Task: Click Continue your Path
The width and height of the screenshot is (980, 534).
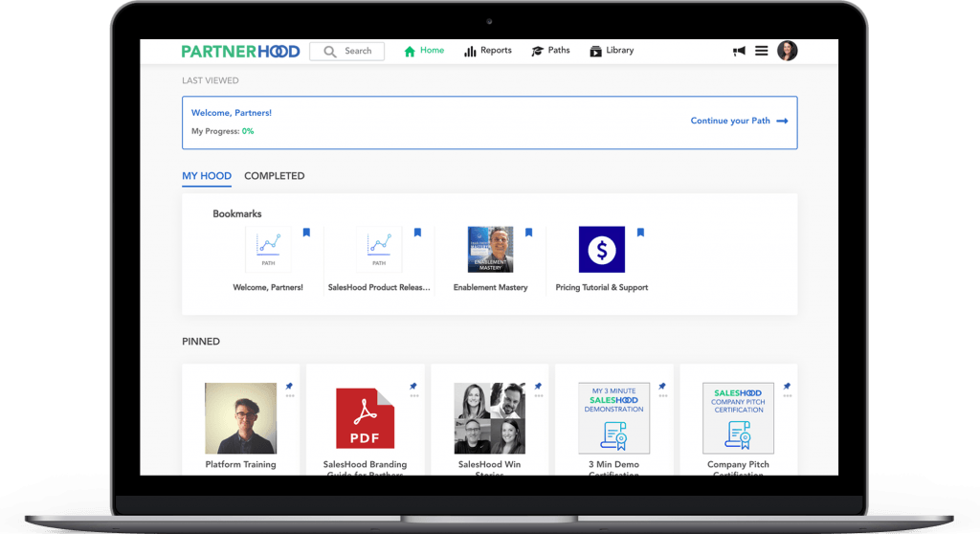Action: pyautogui.click(x=730, y=121)
